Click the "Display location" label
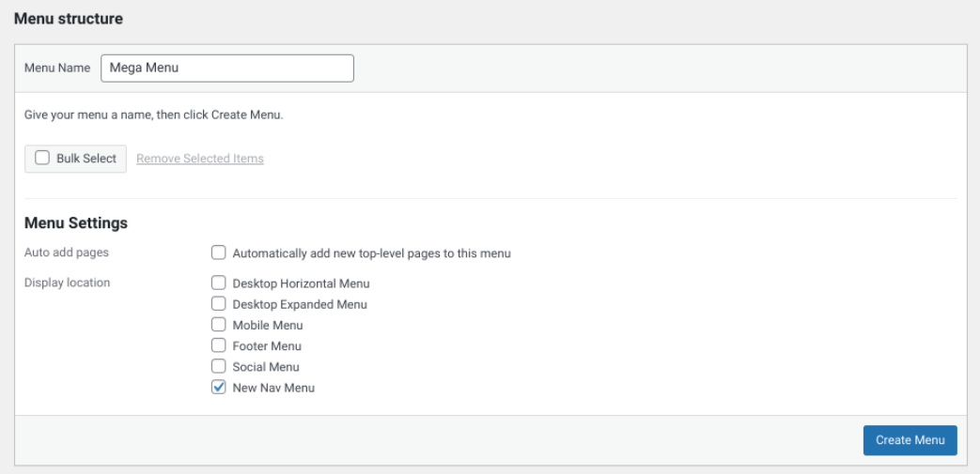This screenshot has height=474, width=980. click(x=67, y=283)
